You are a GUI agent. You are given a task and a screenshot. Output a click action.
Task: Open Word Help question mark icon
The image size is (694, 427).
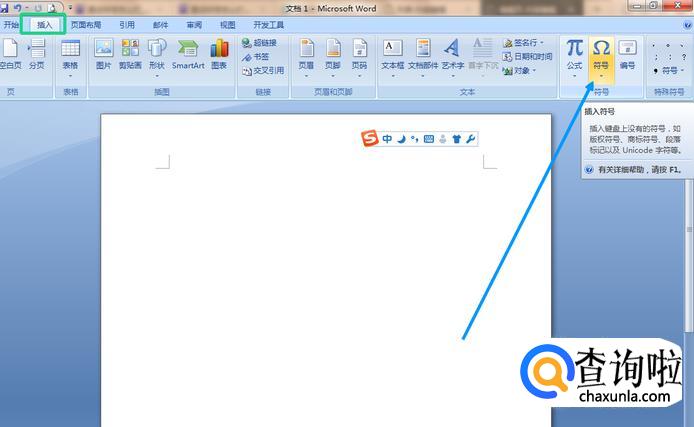pos(687,25)
